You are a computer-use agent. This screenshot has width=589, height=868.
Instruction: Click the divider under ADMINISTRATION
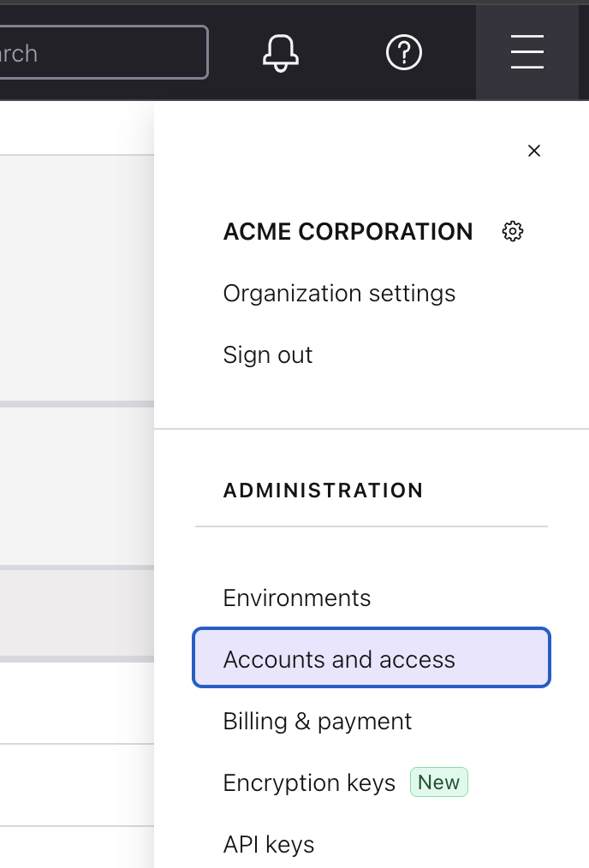tap(372, 525)
